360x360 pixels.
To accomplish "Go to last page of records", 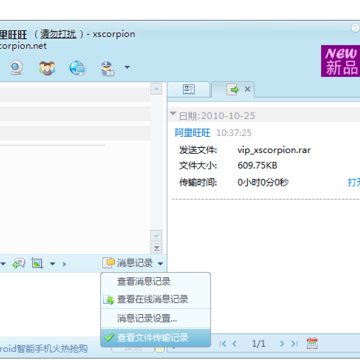I will tap(294, 344).
